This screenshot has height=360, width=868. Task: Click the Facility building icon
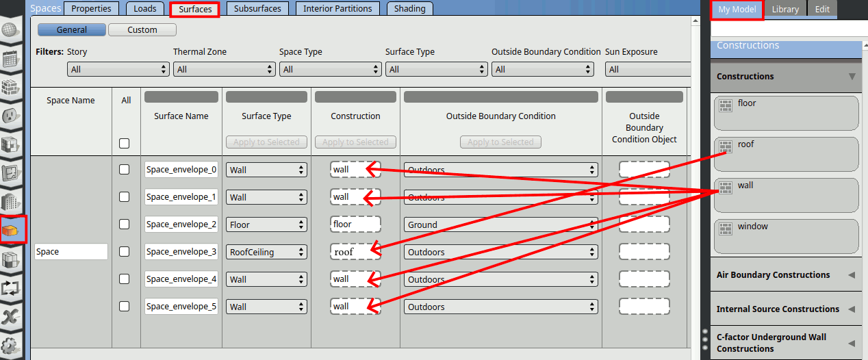10,201
